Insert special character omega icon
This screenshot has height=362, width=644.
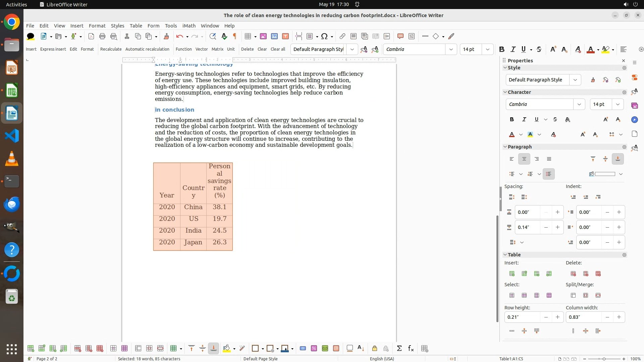pyautogui.click(x=324, y=36)
